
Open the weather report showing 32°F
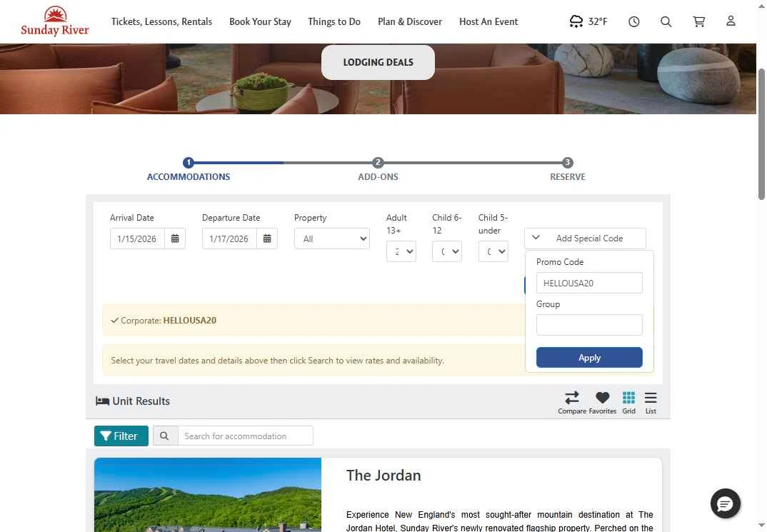pos(588,21)
